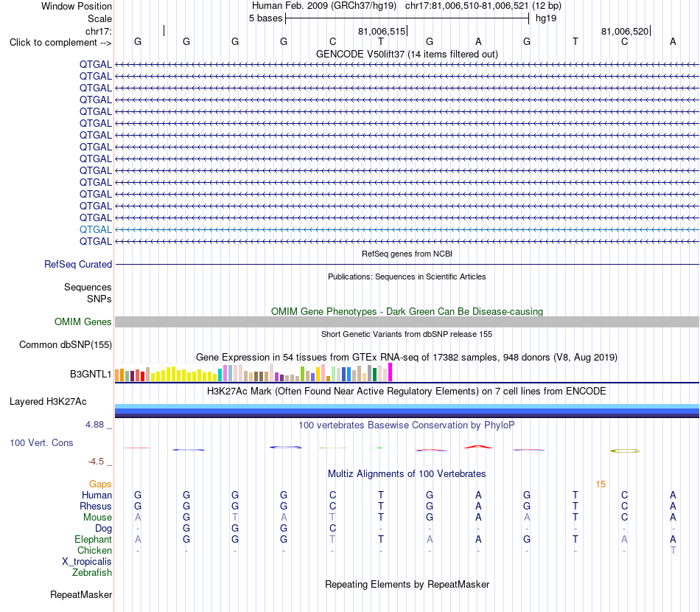Viewport: 700px width, 612px height.
Task: Click the red A-shaped conservation peak
Action: coord(478,447)
